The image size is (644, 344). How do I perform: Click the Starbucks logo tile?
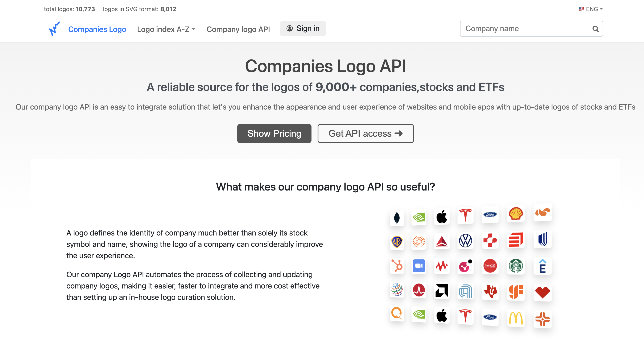coord(516,266)
